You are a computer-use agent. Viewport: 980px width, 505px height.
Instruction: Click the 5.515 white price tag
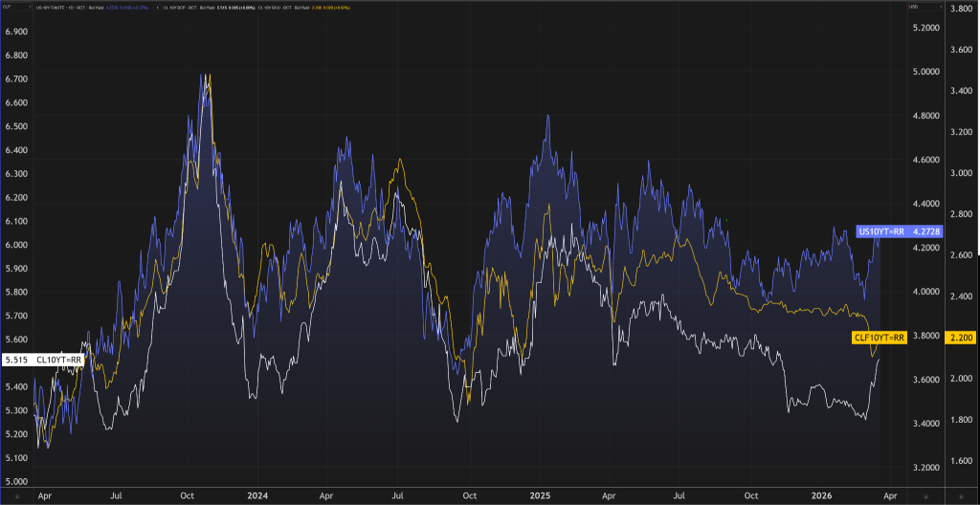16,360
